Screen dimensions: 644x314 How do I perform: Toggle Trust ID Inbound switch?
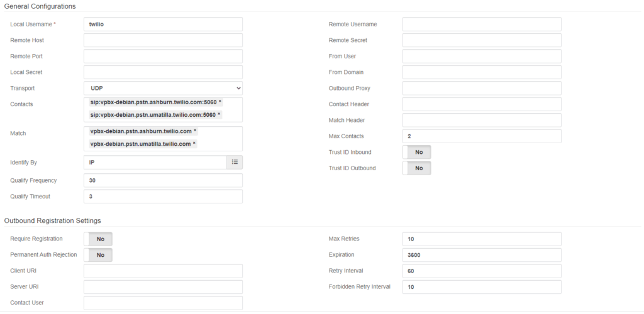[x=417, y=152]
